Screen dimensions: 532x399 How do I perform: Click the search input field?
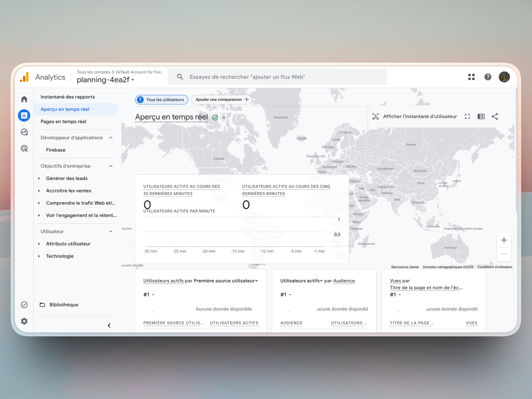pos(277,77)
